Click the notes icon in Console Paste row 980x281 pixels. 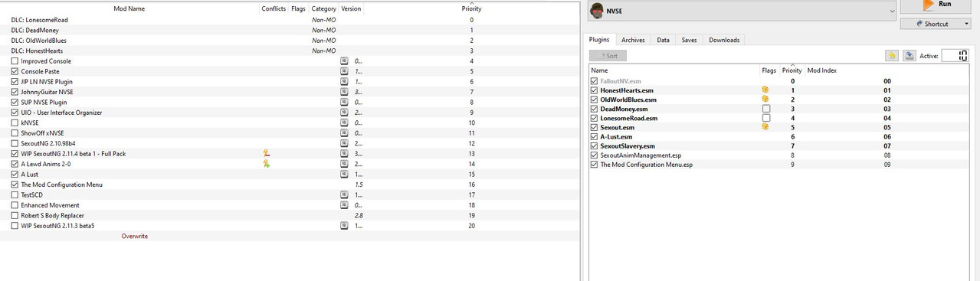345,71
